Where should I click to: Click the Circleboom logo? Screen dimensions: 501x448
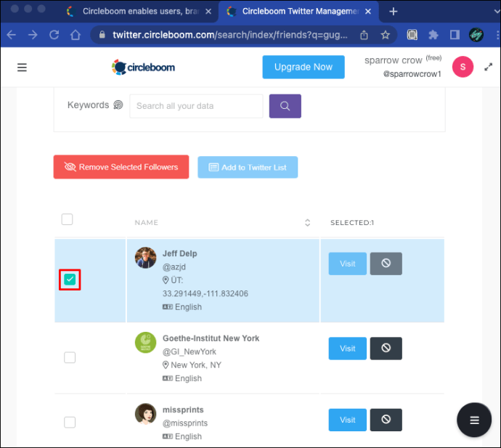click(143, 67)
